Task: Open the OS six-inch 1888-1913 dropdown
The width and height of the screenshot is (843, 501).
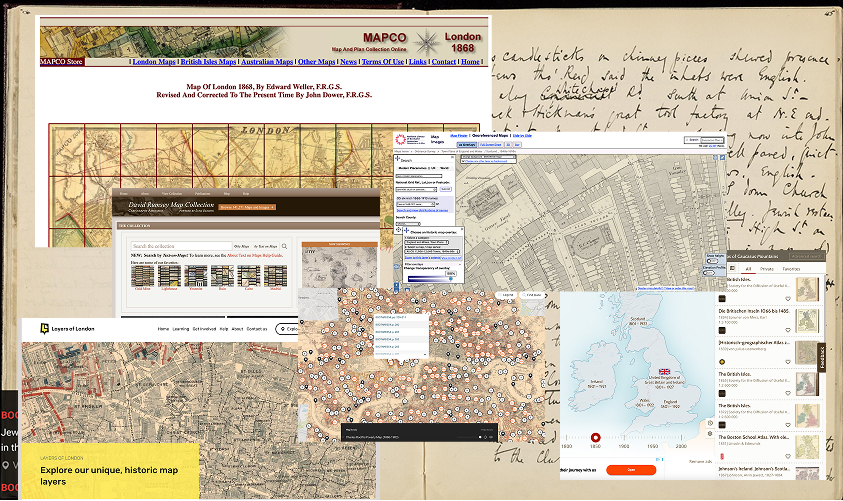Action: coord(416,204)
